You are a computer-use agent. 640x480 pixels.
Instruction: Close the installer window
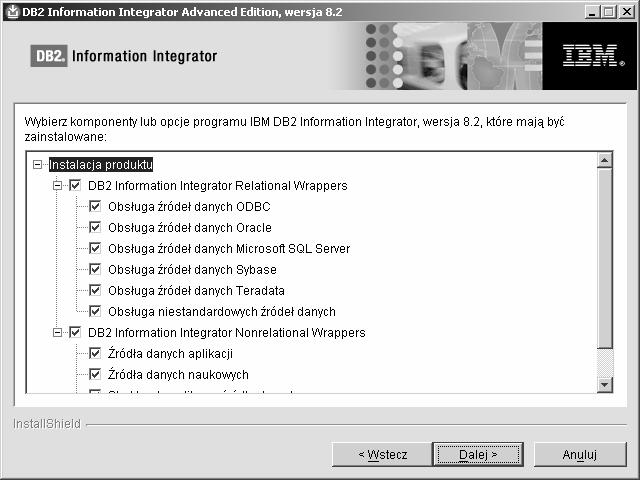(627, 12)
